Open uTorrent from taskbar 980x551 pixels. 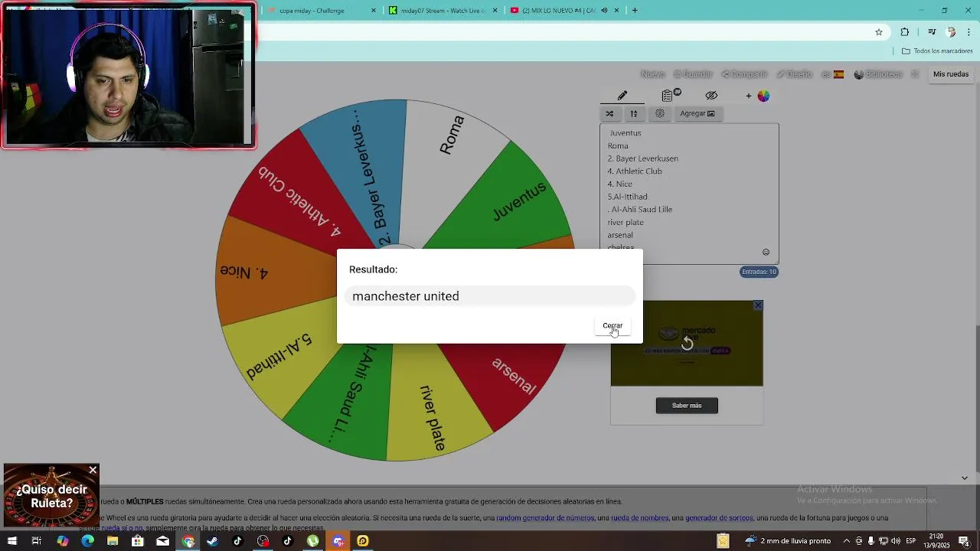pyautogui.click(x=313, y=541)
